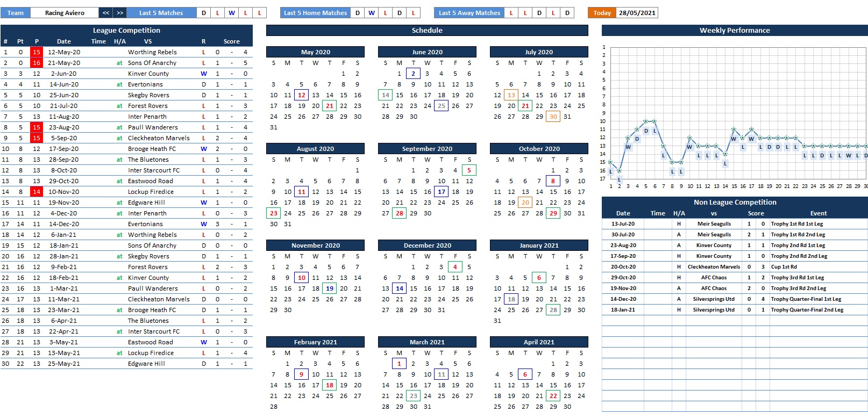Select the Cup 1st Rd event row
The width and height of the screenshot is (868, 412).
tap(784, 267)
